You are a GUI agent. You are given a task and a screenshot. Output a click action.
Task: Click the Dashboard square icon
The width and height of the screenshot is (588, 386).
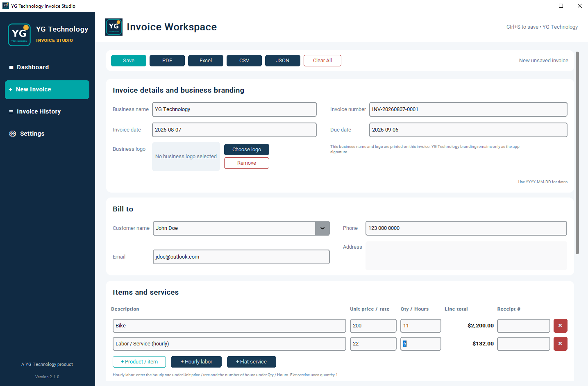click(x=11, y=68)
